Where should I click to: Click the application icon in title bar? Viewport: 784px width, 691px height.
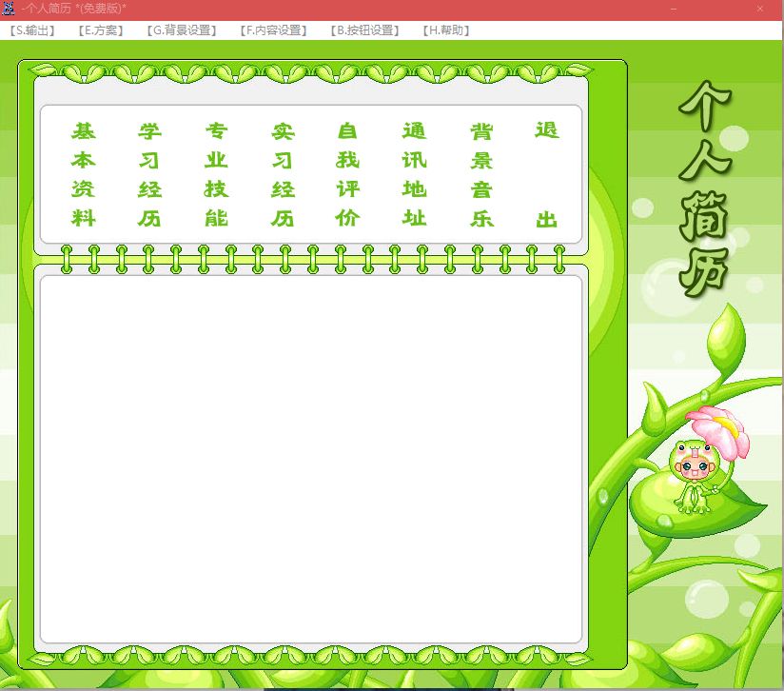(9, 9)
